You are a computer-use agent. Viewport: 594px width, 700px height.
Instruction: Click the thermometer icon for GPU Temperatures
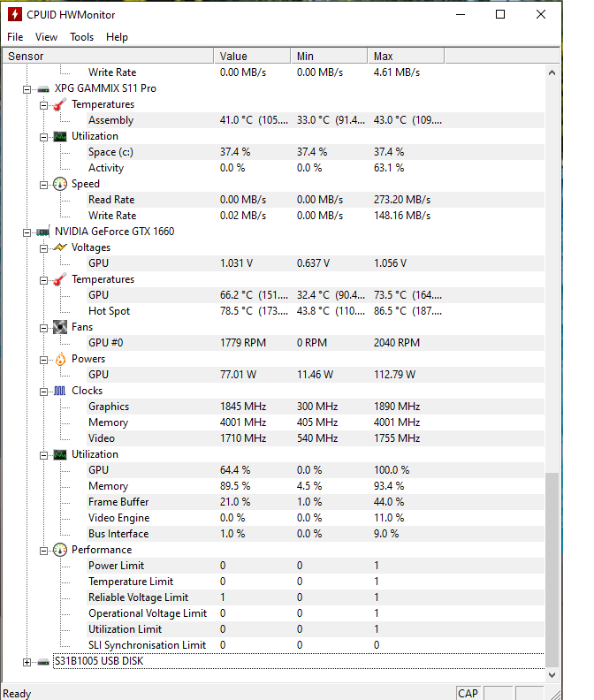(x=60, y=279)
